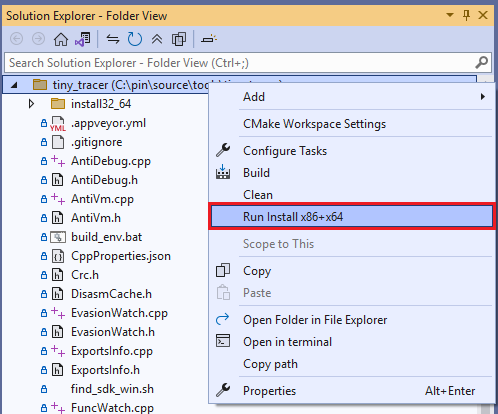Select AntiDebug.h header file
Image resolution: width=498 pixels, height=414 pixels.
coord(104,180)
